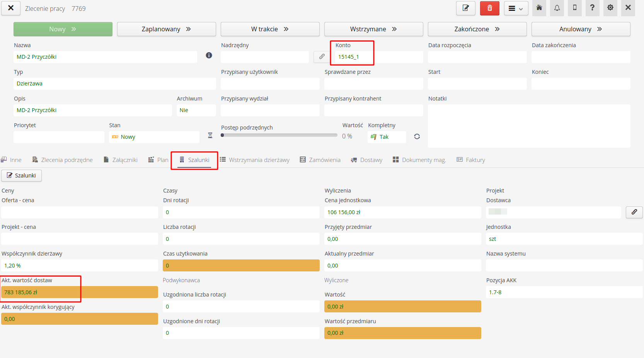Click refresh icon next to Kompletny
The height and width of the screenshot is (358, 644).
(x=417, y=136)
